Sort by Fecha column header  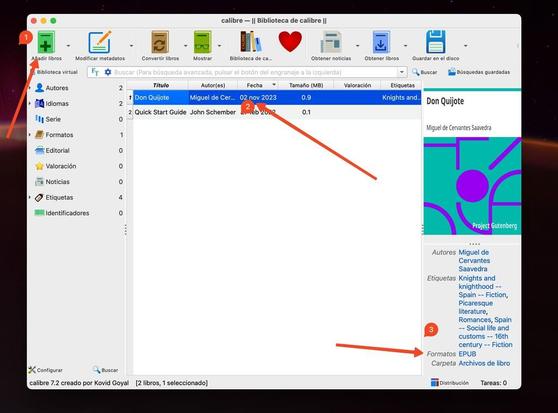(258, 85)
